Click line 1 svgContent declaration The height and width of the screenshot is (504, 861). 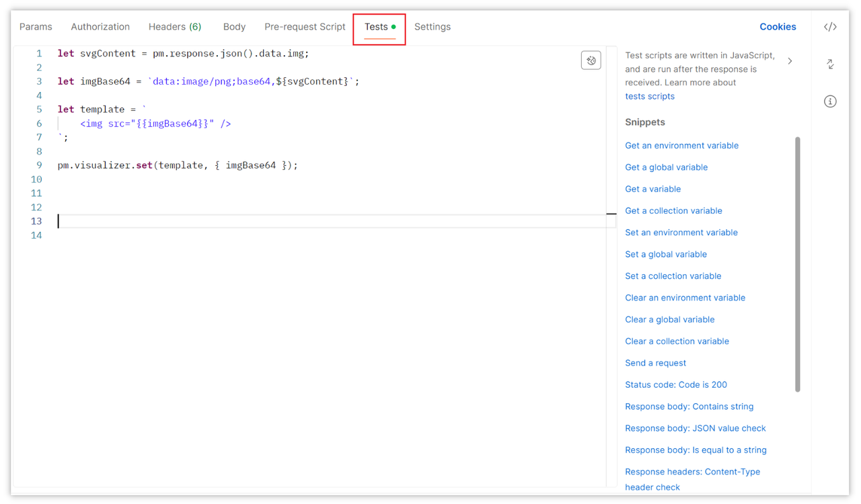183,53
